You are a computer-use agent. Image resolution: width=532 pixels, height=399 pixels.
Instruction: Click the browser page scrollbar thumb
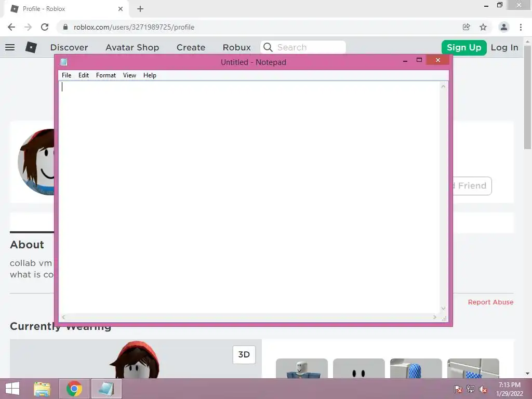[x=527, y=97]
